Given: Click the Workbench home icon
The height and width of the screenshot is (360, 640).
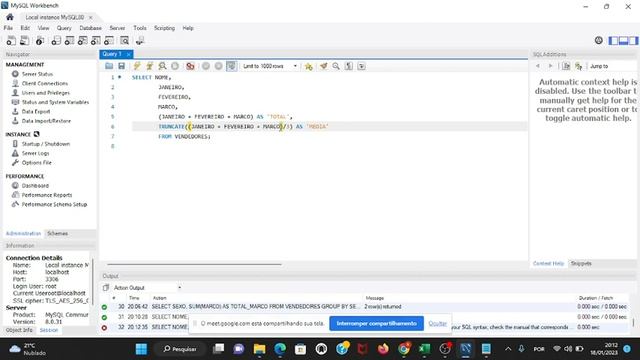Looking at the screenshot, I should point(10,17).
